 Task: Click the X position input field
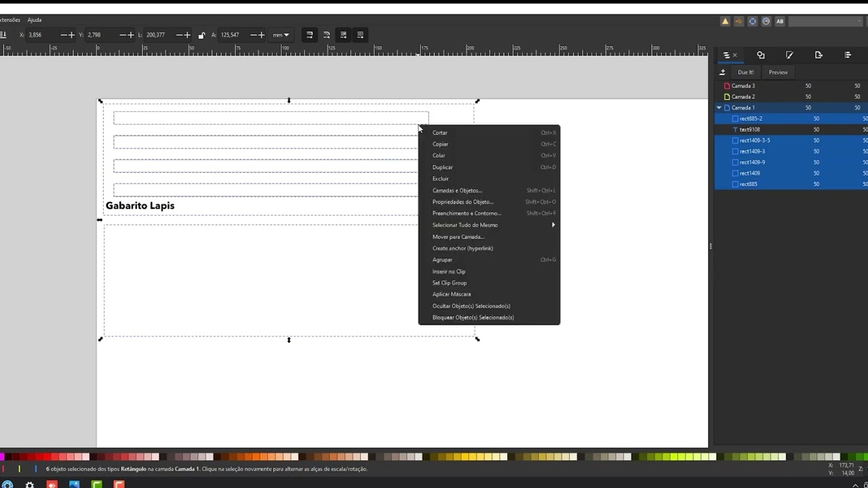(x=42, y=35)
